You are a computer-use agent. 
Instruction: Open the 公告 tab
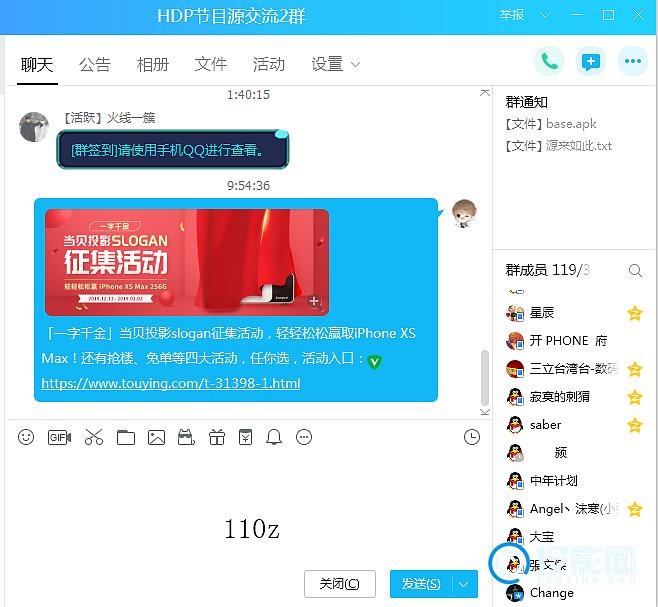(95, 65)
